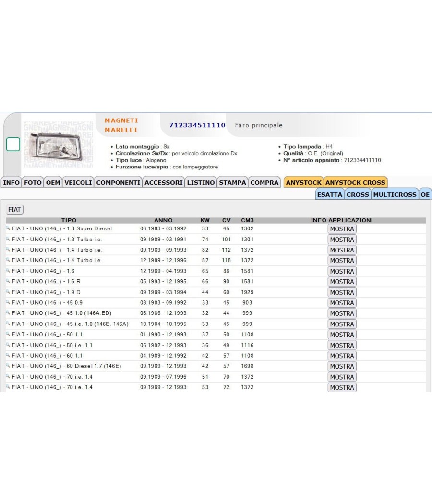Select the VEICOLI tab
This screenshot has height=504, width=432.
pyautogui.click(x=78, y=182)
